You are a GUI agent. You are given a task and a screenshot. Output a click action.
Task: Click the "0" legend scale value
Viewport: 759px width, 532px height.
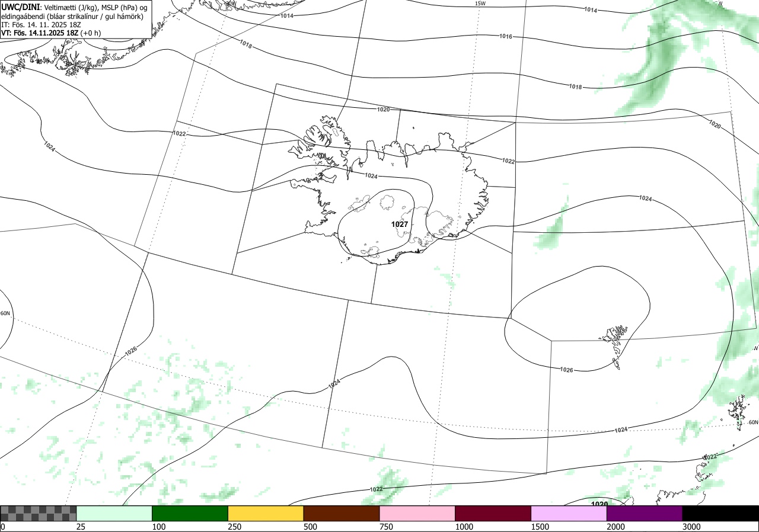[x=3, y=527]
